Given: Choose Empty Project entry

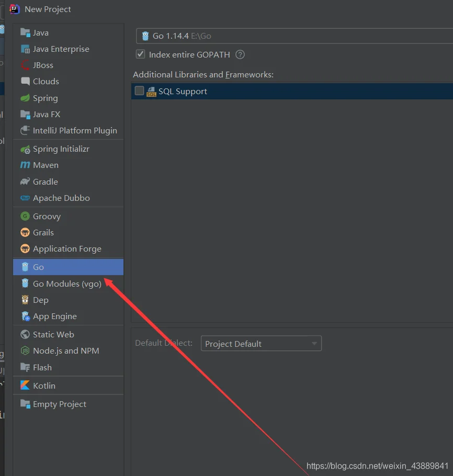Looking at the screenshot, I should [69, 404].
